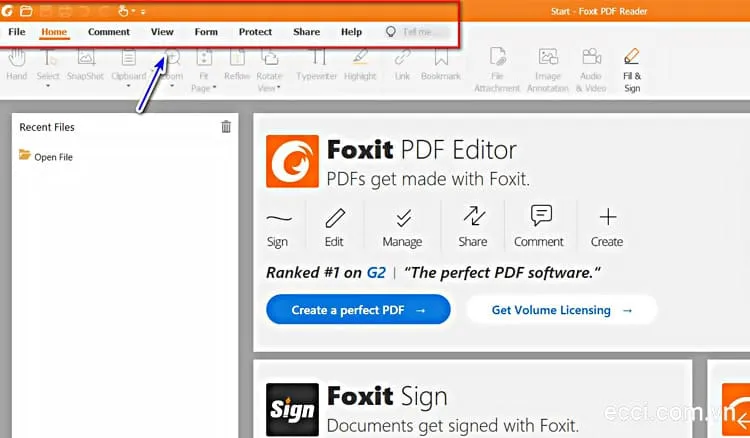Click the Foxit Sign heading text
The image size is (750, 438).
point(387,397)
